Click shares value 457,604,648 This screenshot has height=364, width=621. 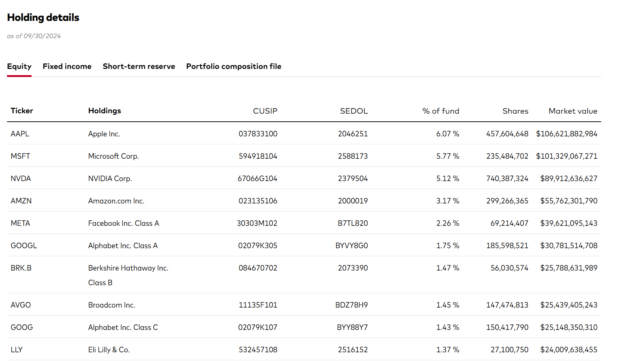pos(507,134)
